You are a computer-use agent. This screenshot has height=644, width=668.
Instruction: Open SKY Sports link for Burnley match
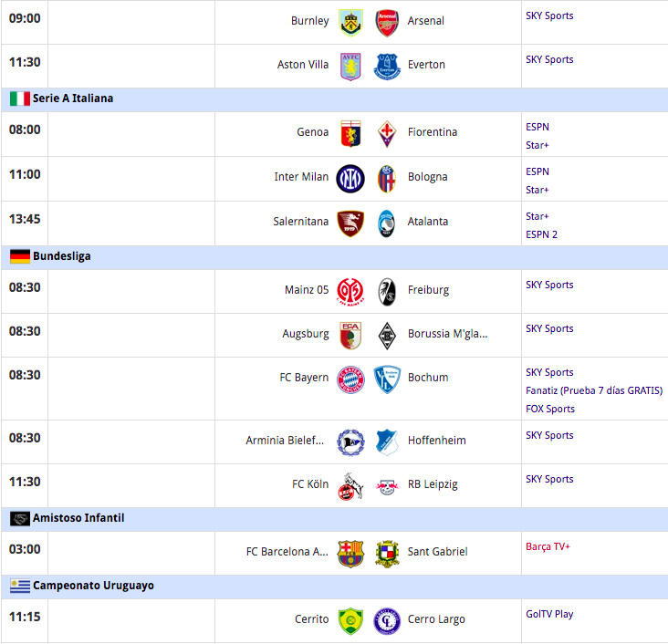[x=549, y=16]
